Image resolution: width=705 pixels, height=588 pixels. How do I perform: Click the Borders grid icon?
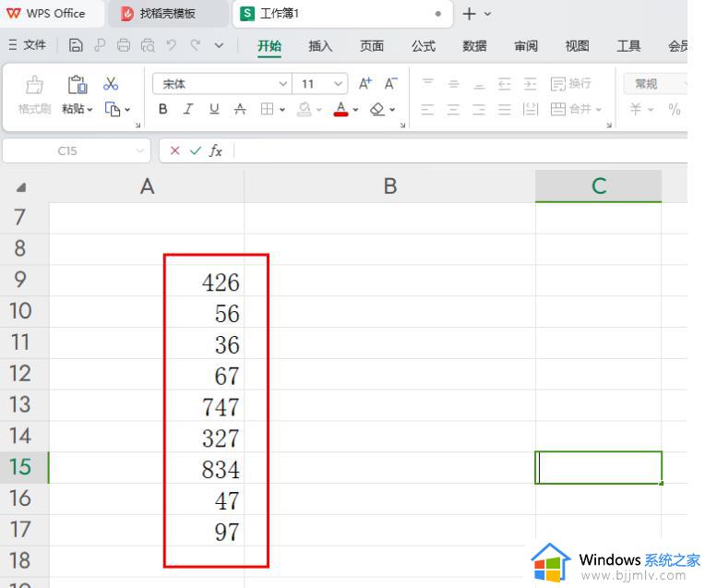[x=267, y=109]
